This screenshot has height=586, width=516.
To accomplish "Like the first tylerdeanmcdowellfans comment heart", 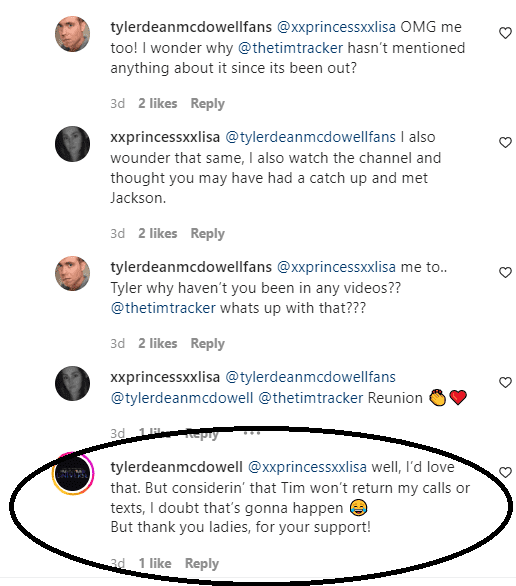I will (505, 33).
